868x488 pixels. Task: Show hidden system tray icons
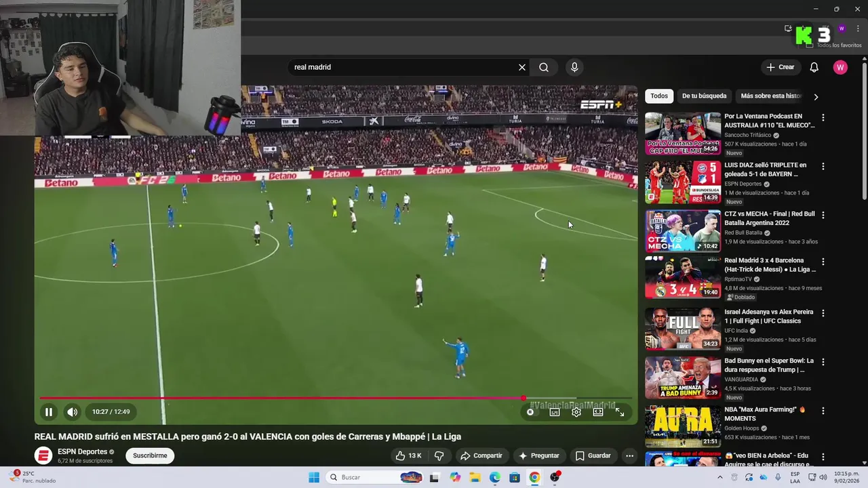click(x=720, y=477)
